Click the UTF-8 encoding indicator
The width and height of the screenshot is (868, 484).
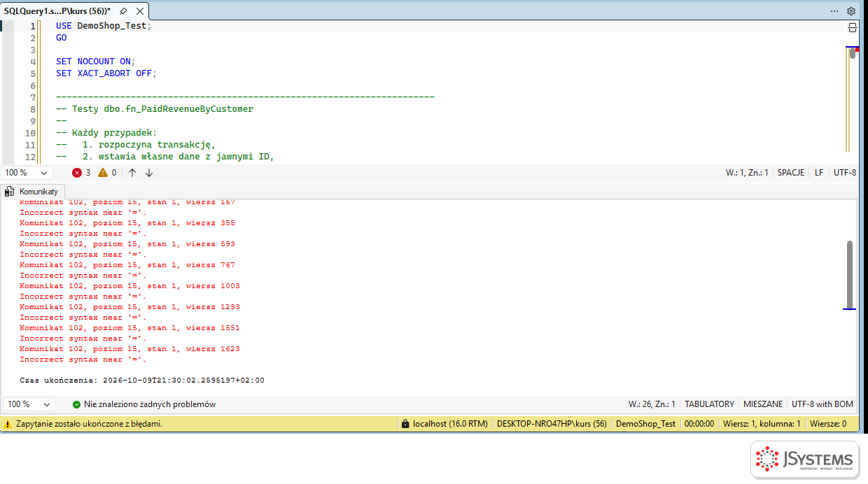click(845, 173)
